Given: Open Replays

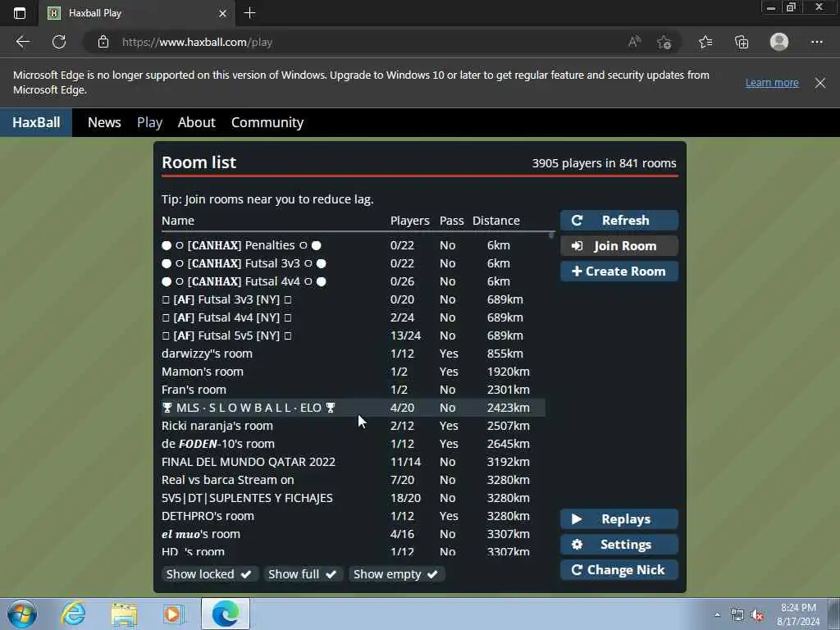Looking at the screenshot, I should 619,519.
